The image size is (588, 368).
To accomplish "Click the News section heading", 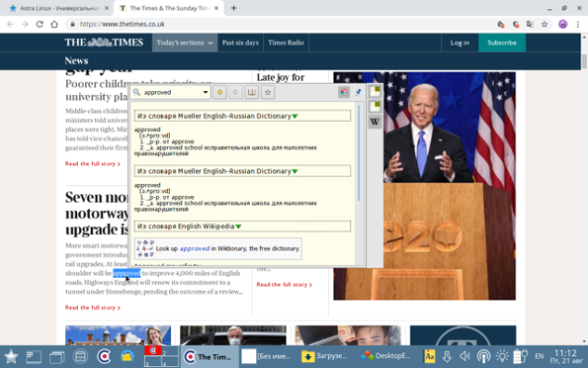I will (76, 60).
